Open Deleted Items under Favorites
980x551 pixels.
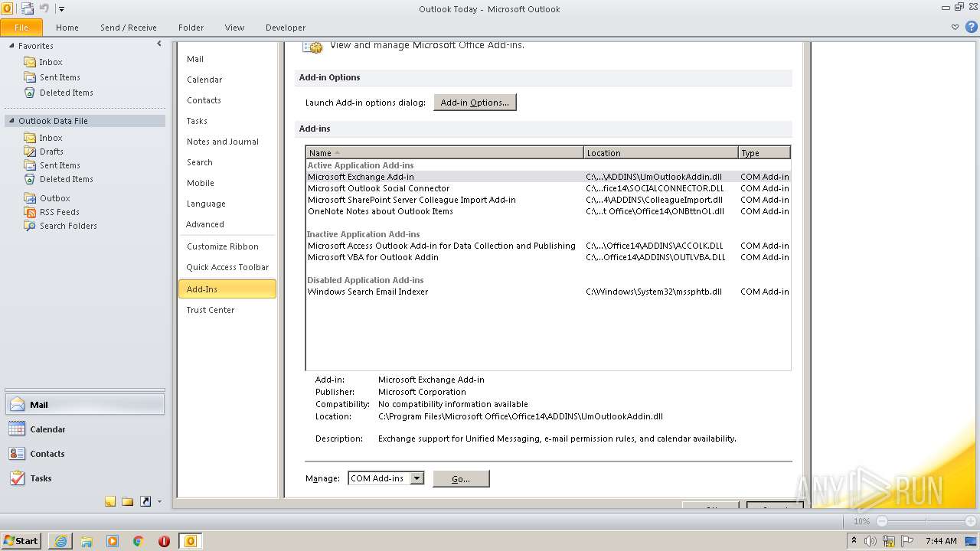[x=67, y=93]
